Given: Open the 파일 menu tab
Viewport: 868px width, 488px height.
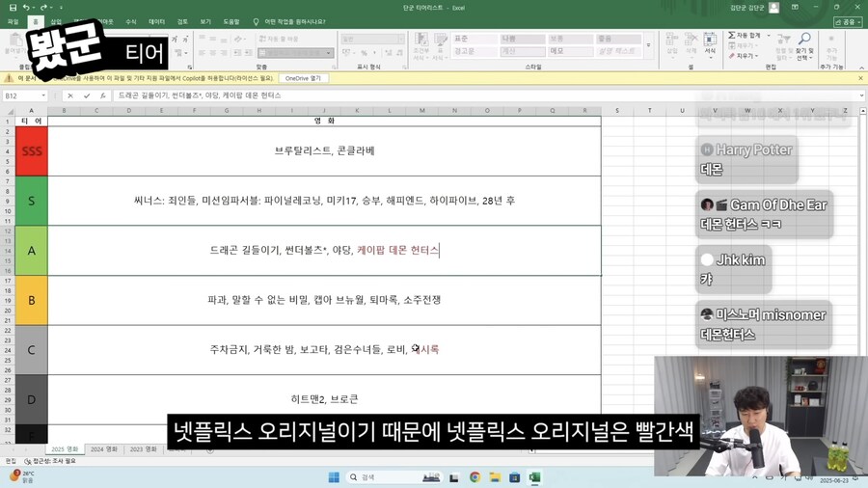Looking at the screenshot, I should coord(14,21).
